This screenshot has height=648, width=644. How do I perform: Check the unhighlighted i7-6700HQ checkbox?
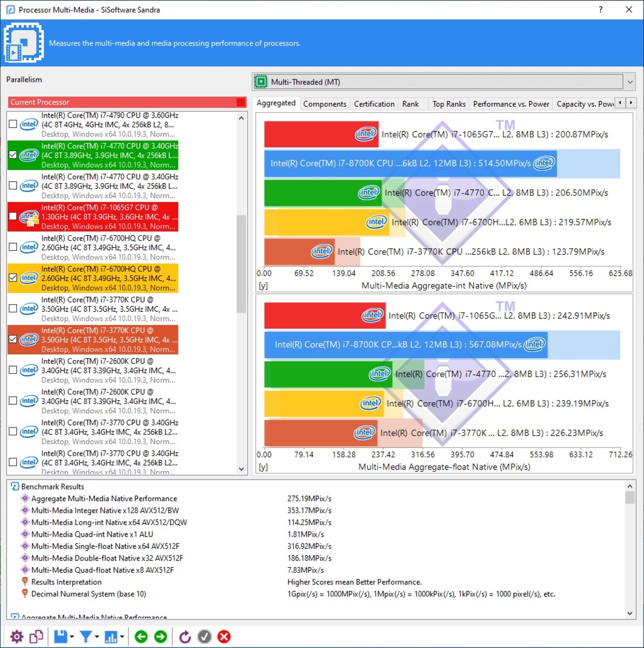(x=13, y=247)
